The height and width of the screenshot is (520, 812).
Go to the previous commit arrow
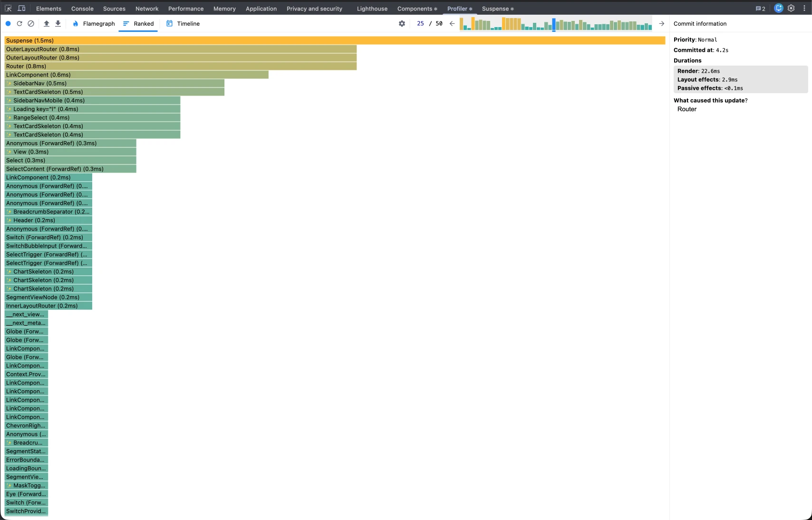(452, 24)
